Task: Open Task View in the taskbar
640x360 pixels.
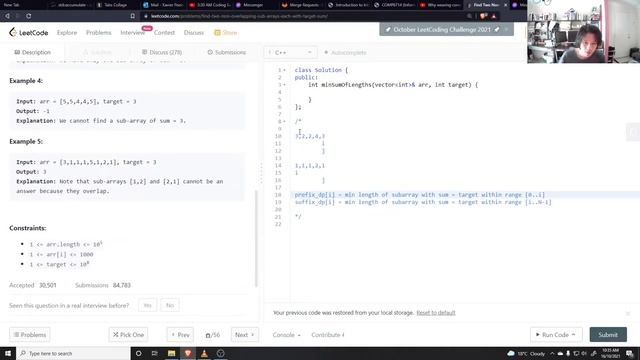Action: tap(155, 353)
